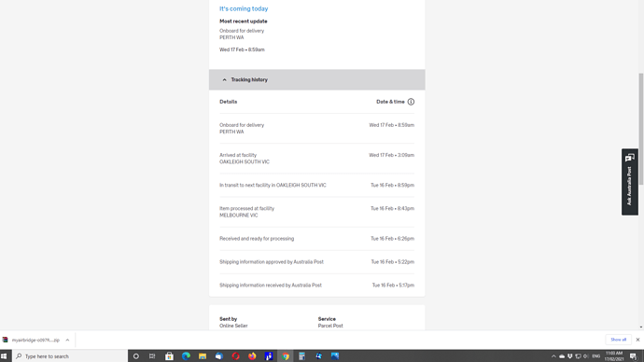The height and width of the screenshot is (362, 644).
Task: Click 'Tue 16 Feb • 8:59pm' timestamp
Action: (392, 185)
